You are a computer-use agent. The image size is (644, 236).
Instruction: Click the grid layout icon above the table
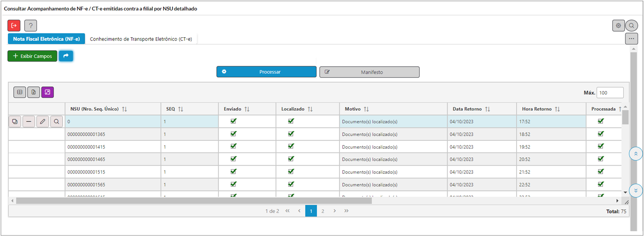19,92
